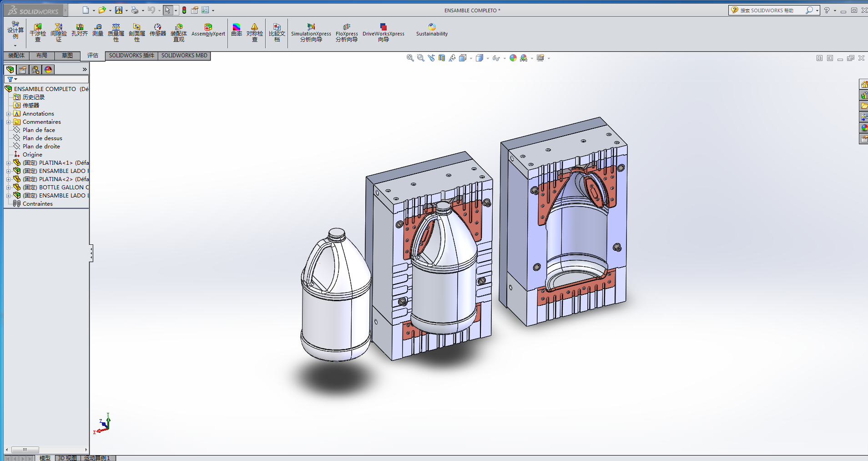868x461 pixels.
Task: Toggle the section view icon
Action: click(441, 58)
